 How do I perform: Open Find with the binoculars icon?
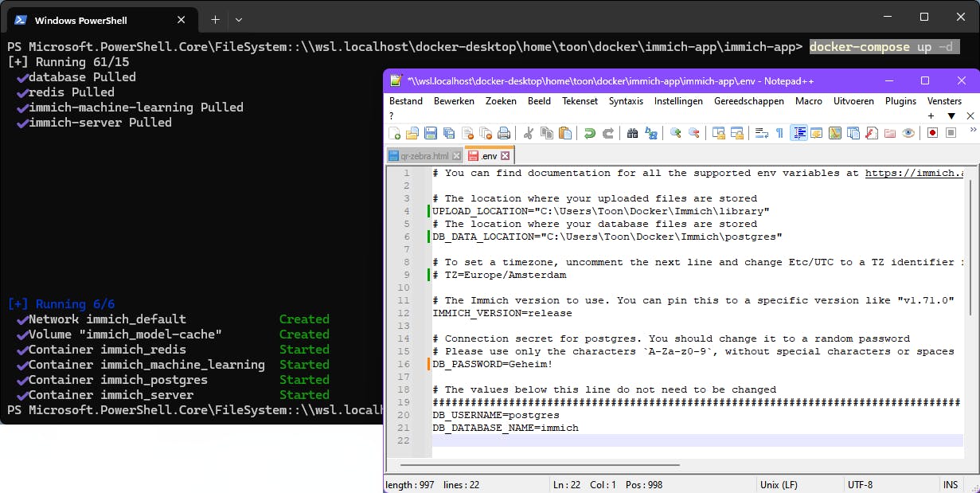[x=633, y=133]
